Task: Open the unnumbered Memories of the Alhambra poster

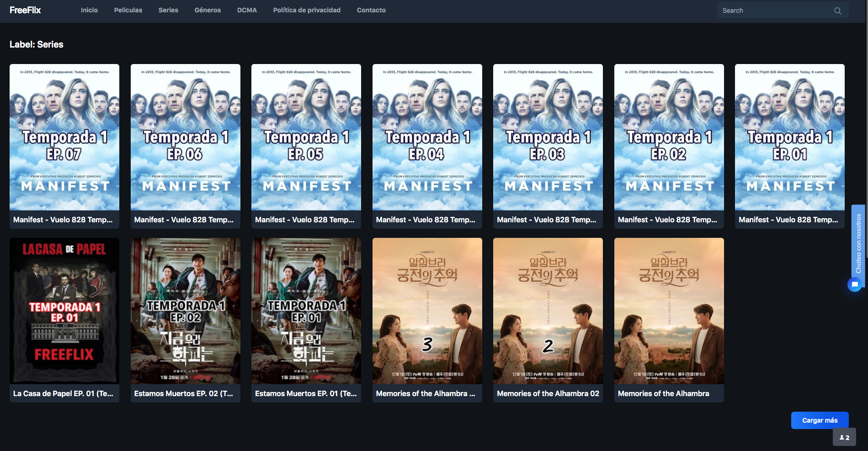Action: 669,311
